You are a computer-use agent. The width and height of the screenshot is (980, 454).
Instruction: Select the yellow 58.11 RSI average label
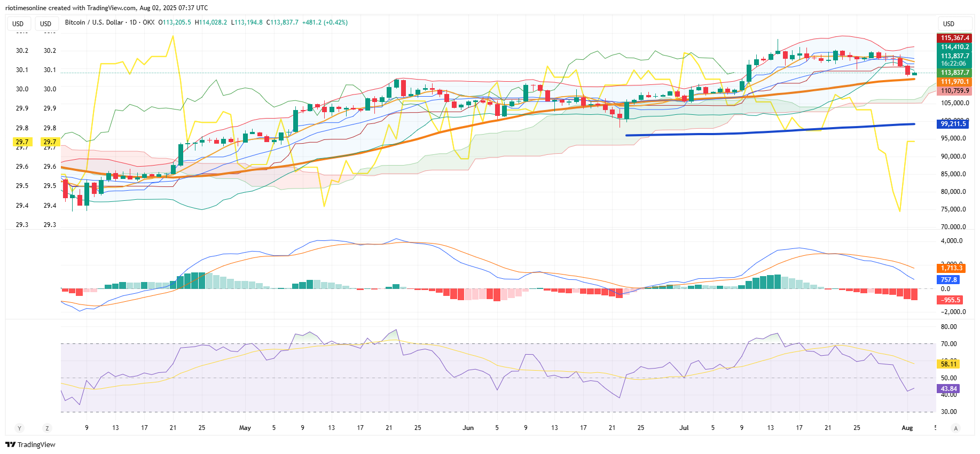pyautogui.click(x=948, y=364)
